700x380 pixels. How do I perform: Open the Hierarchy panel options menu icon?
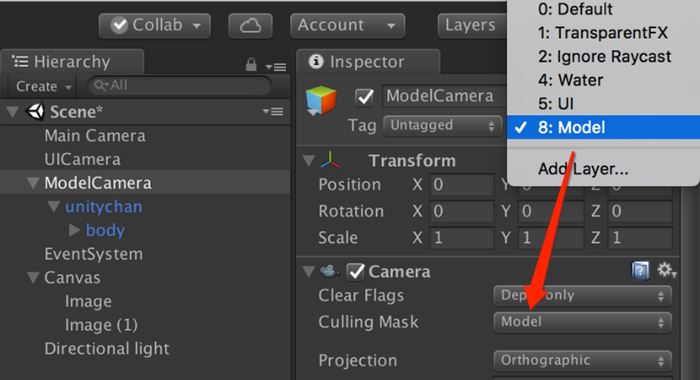[275, 67]
